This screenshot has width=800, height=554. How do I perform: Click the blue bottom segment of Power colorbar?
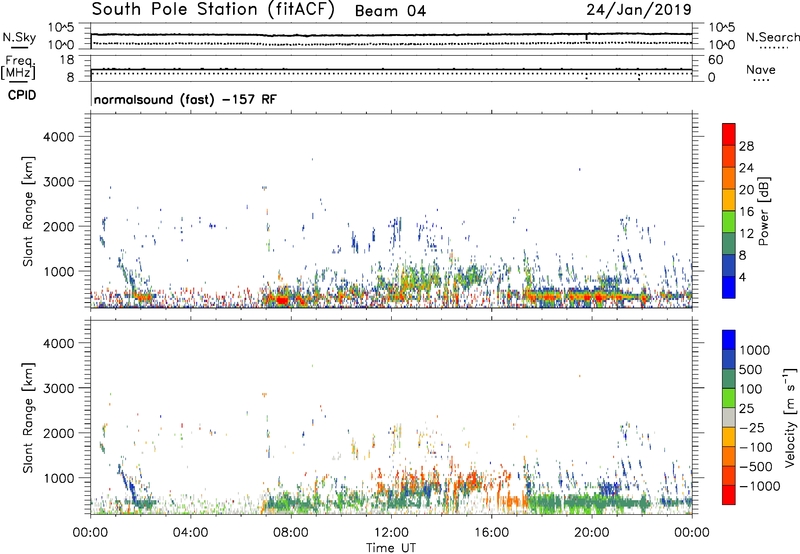tap(729, 287)
